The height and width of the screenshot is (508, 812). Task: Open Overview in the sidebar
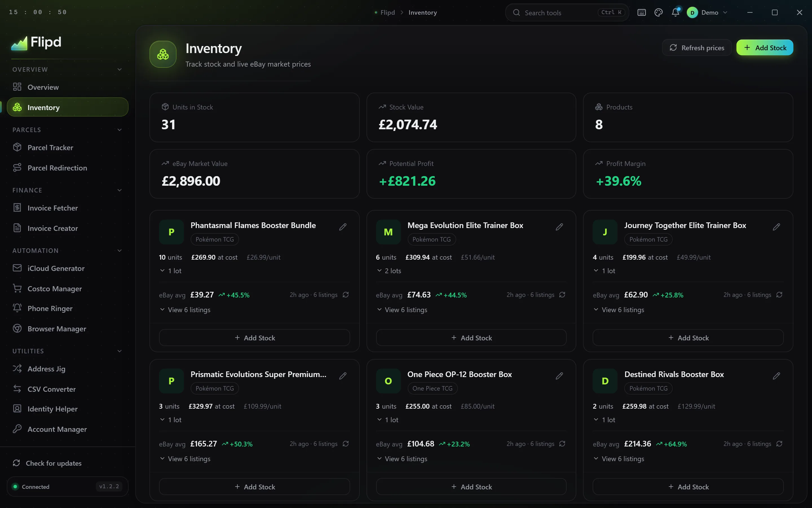(x=67, y=87)
